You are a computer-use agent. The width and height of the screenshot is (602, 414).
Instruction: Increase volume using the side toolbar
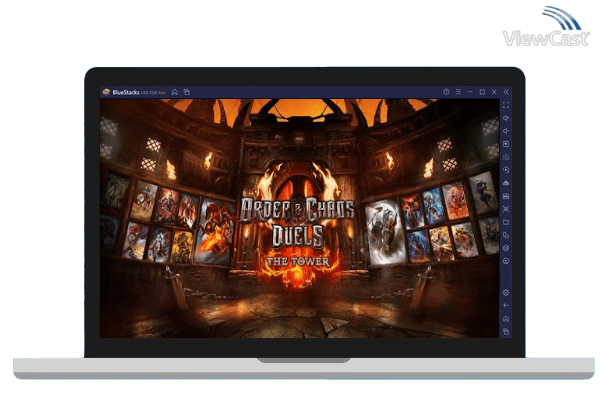click(x=506, y=118)
